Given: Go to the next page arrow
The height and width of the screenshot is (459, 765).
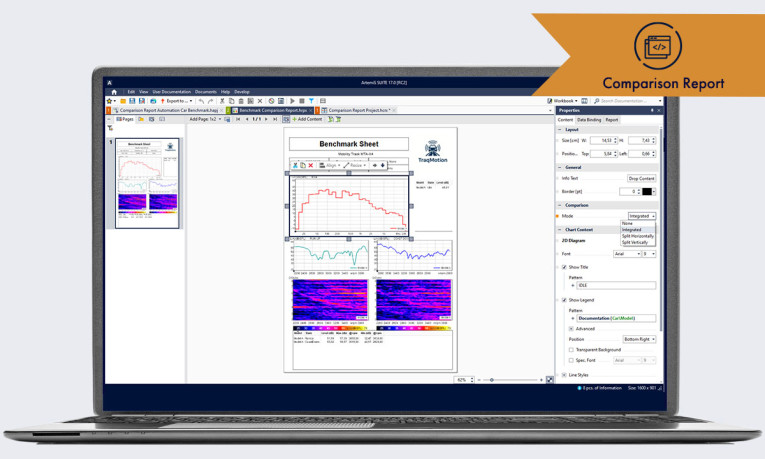Looking at the screenshot, I should point(269,119).
